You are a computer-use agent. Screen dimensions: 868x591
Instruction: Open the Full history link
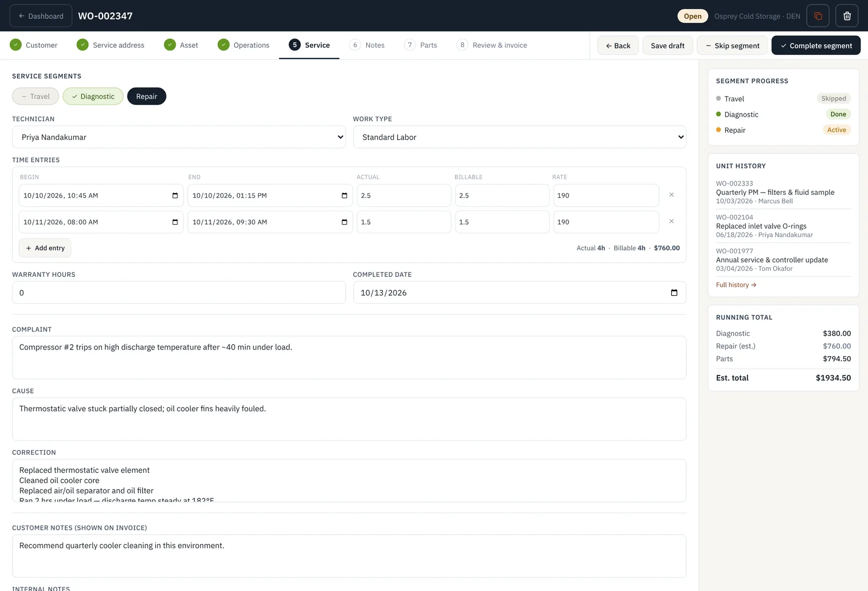coord(736,285)
